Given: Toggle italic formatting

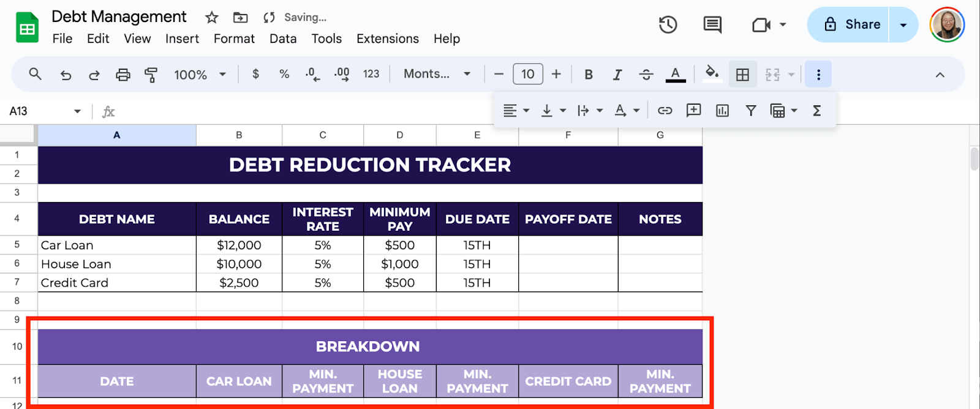Looking at the screenshot, I should (617, 75).
